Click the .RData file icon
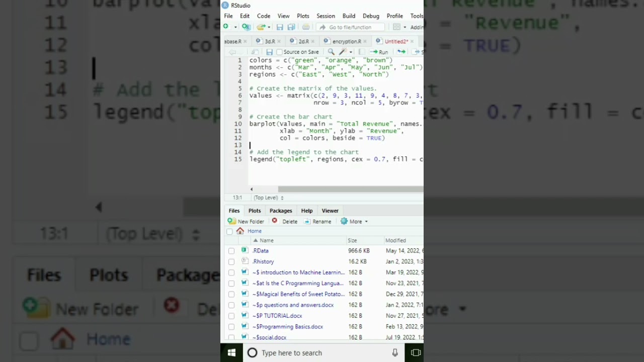The height and width of the screenshot is (362, 644). (x=245, y=250)
